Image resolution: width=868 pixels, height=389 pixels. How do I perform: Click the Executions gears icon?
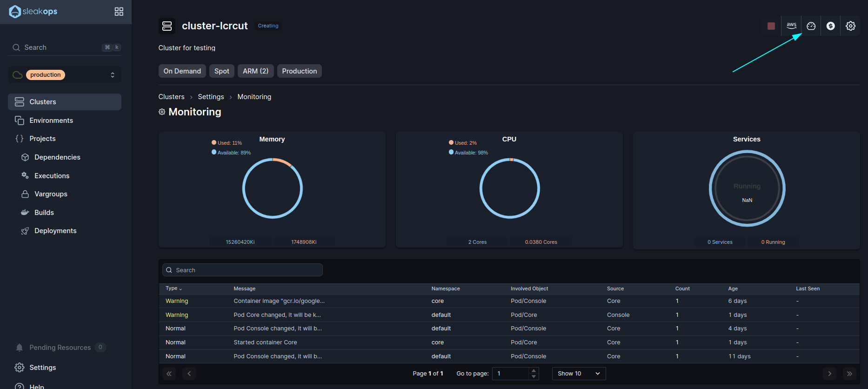point(25,176)
